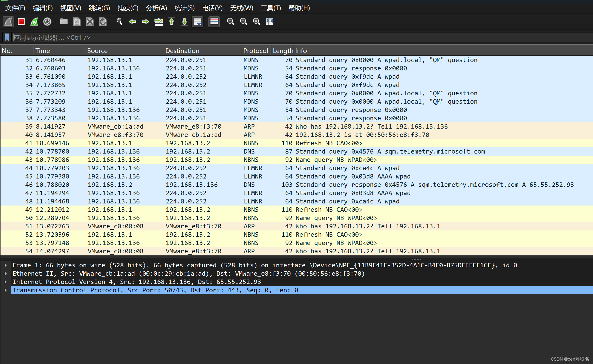Expand the Frame 1 details row

5,265
